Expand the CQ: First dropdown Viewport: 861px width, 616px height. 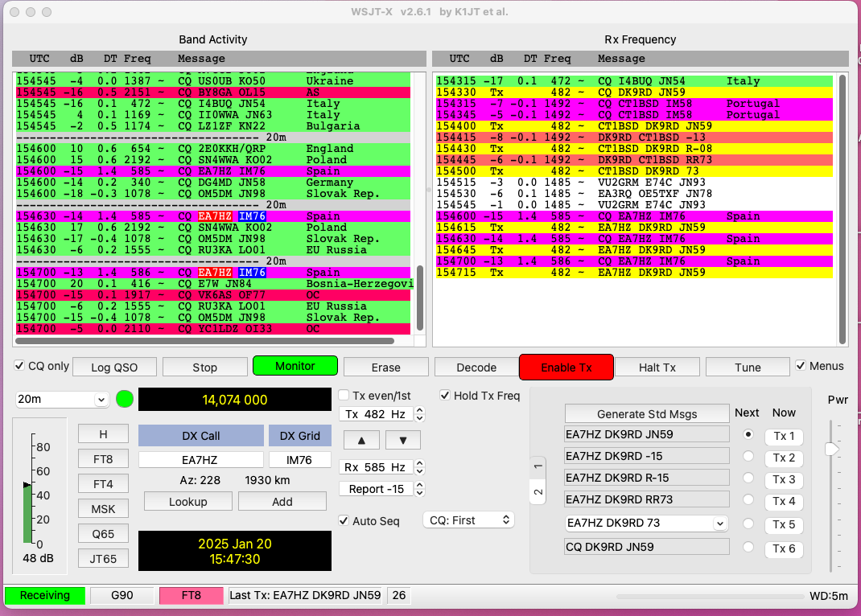[468, 520]
